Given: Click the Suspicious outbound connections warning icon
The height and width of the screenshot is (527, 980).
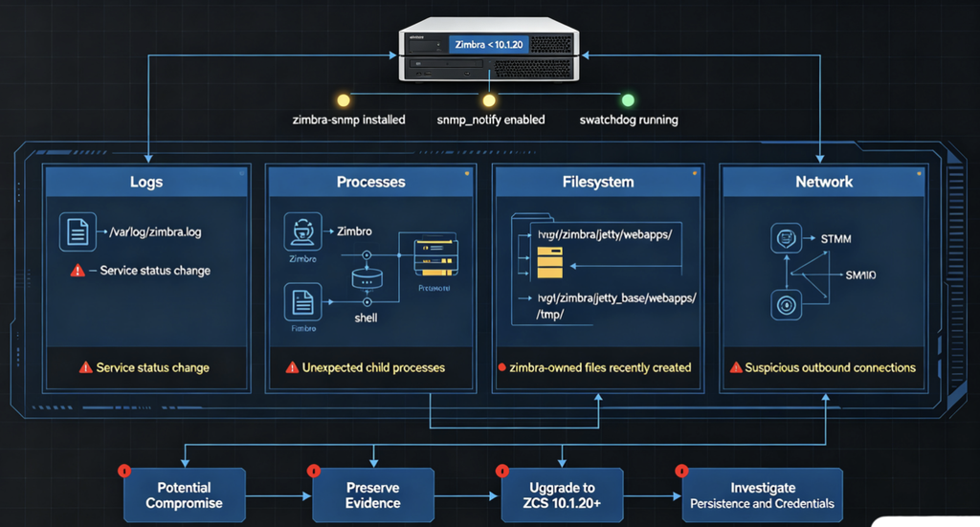Looking at the screenshot, I should click(x=736, y=367).
